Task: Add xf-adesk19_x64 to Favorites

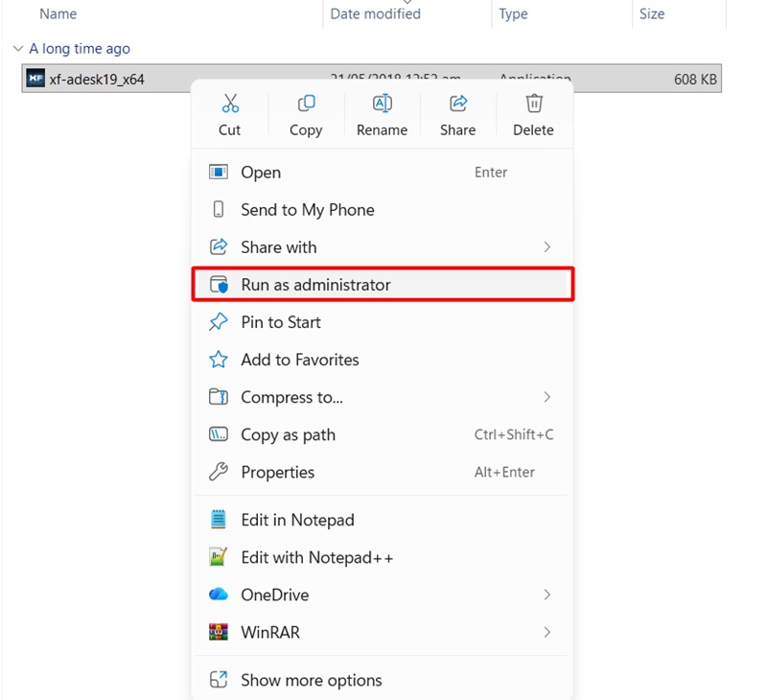Action: (x=299, y=360)
